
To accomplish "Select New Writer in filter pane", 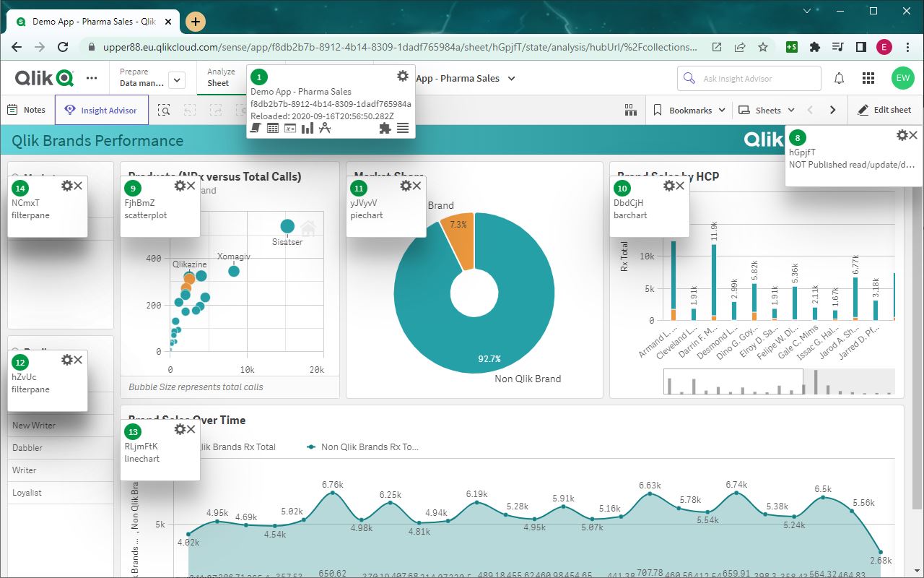I will point(34,426).
